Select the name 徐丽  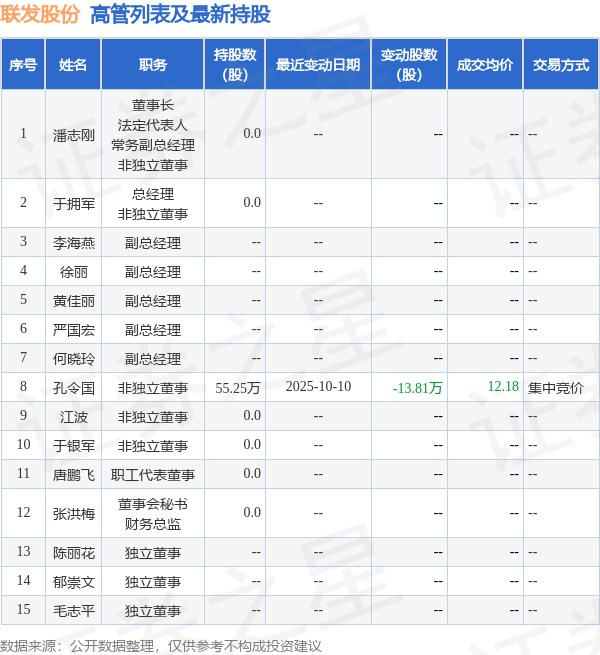pyautogui.click(x=74, y=272)
